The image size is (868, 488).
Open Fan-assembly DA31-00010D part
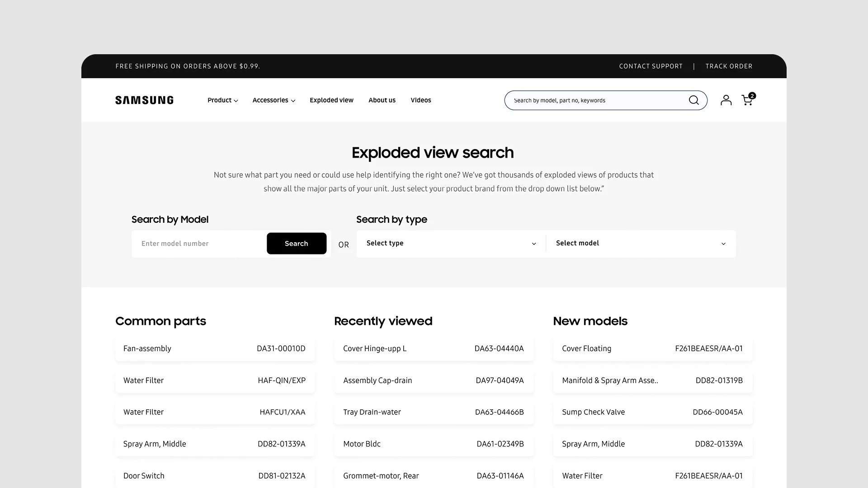tap(215, 349)
